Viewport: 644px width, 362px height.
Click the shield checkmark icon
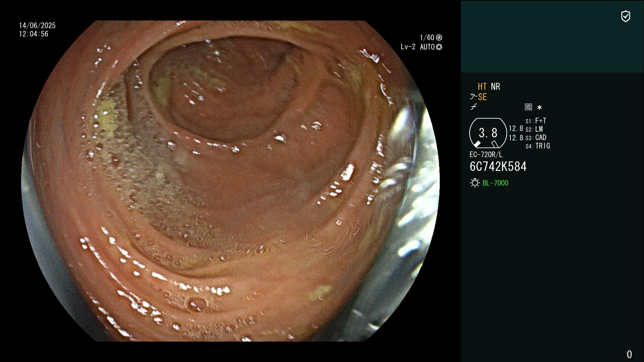626,16
